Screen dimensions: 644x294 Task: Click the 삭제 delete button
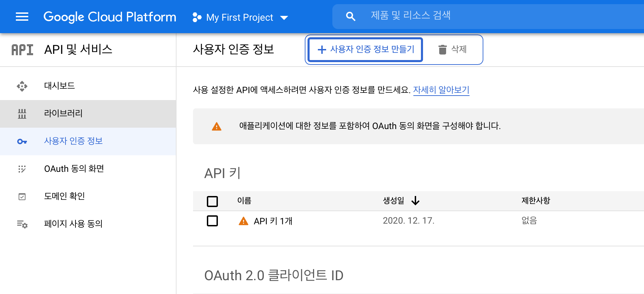[452, 49]
